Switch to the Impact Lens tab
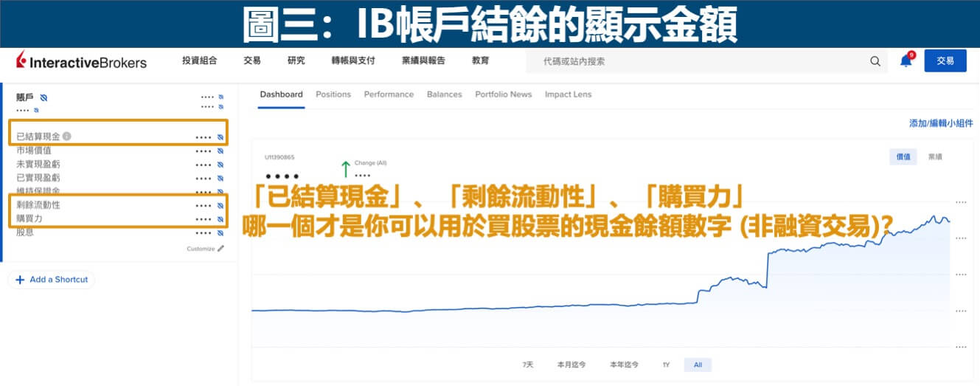This screenshot has height=386, width=980. pyautogui.click(x=568, y=94)
